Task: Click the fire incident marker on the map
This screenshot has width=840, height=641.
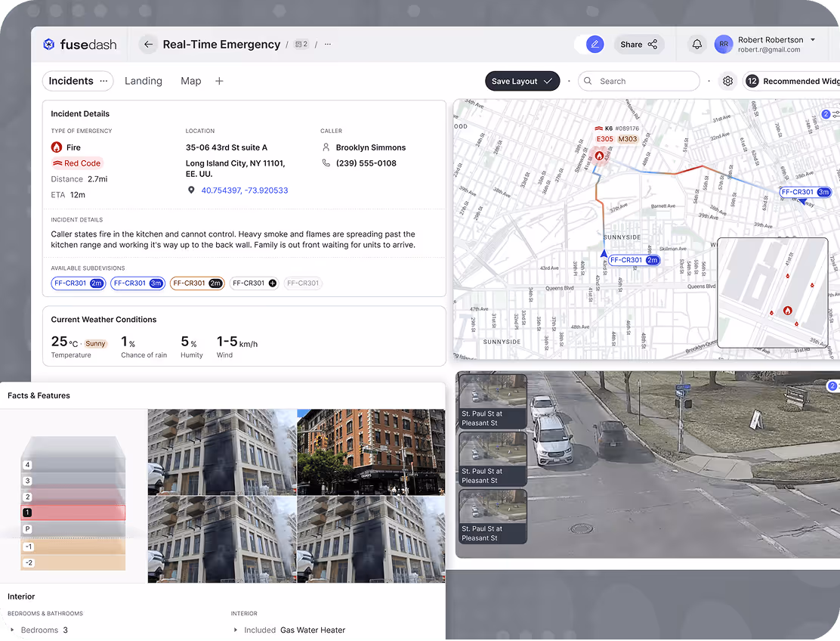Action: [x=599, y=156]
